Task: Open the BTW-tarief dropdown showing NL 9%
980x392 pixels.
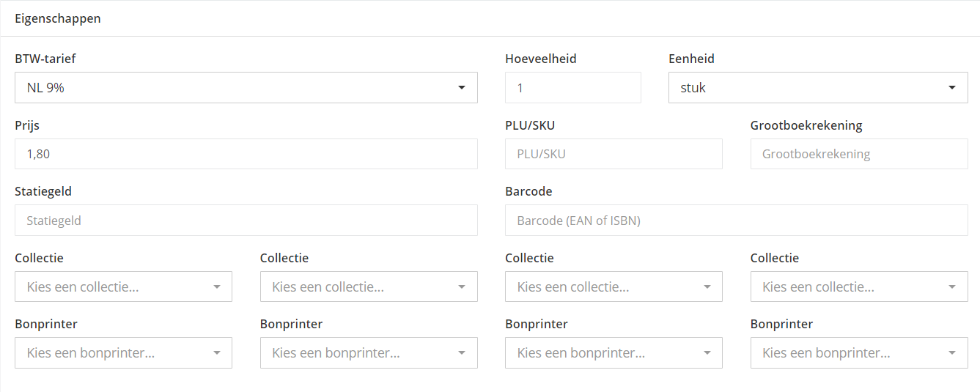Action: (246, 87)
